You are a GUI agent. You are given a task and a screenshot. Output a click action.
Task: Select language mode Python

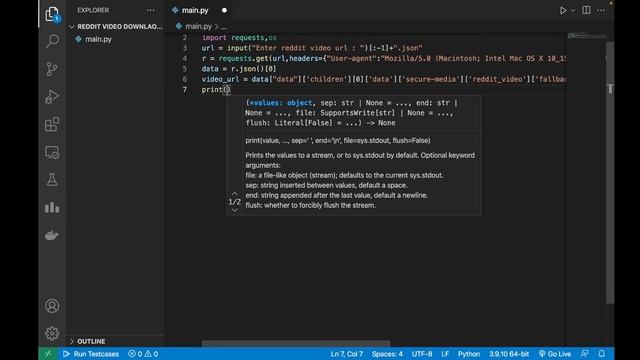(x=469, y=354)
